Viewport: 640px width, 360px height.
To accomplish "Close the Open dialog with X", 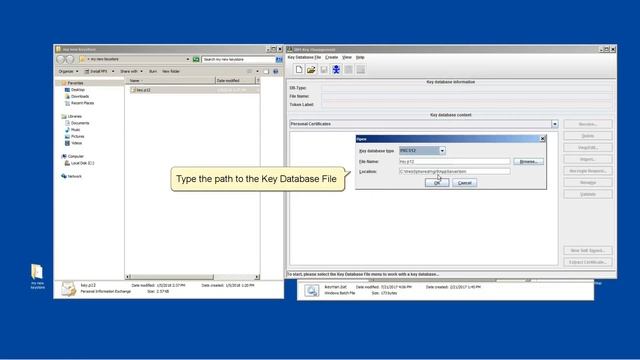I will (x=542, y=139).
